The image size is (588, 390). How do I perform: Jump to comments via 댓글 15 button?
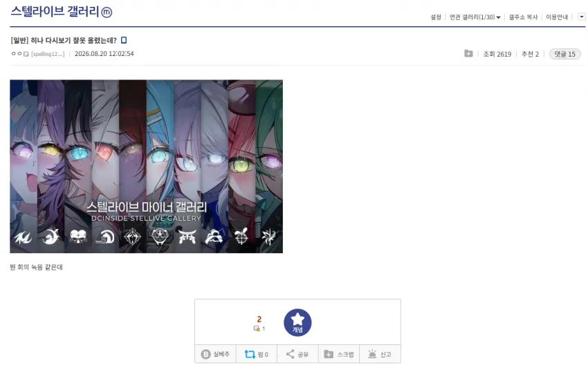(564, 54)
